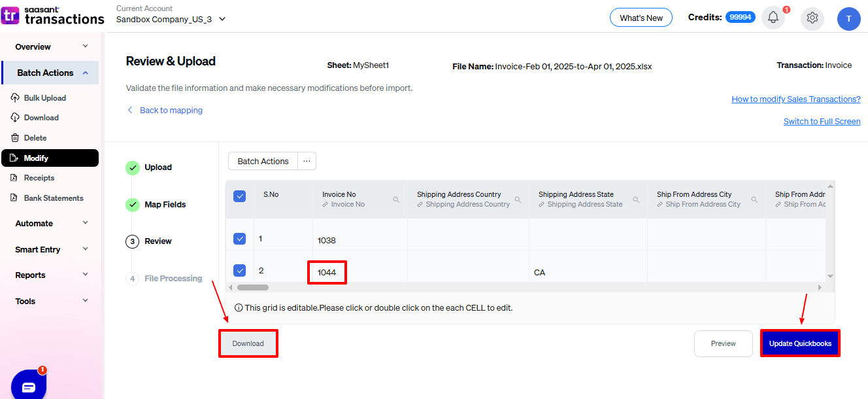Screen dimensions: 868x399
Task: Click the Update Quickbooks button
Action: click(x=800, y=343)
